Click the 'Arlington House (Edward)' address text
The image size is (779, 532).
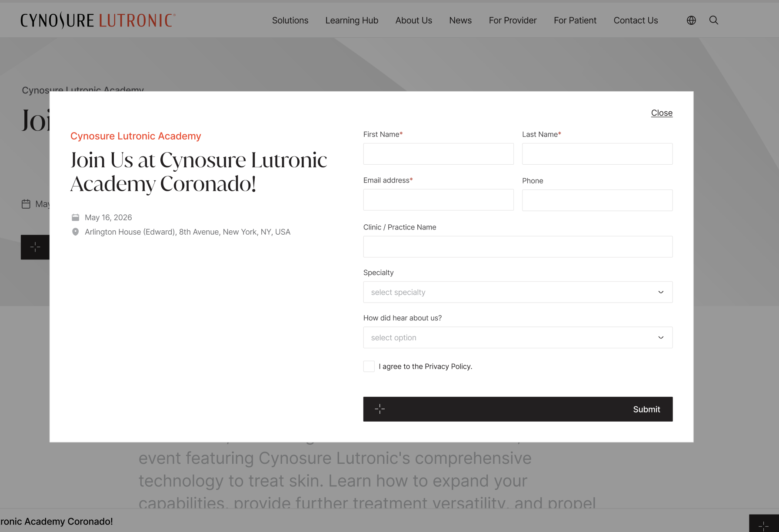pos(187,232)
